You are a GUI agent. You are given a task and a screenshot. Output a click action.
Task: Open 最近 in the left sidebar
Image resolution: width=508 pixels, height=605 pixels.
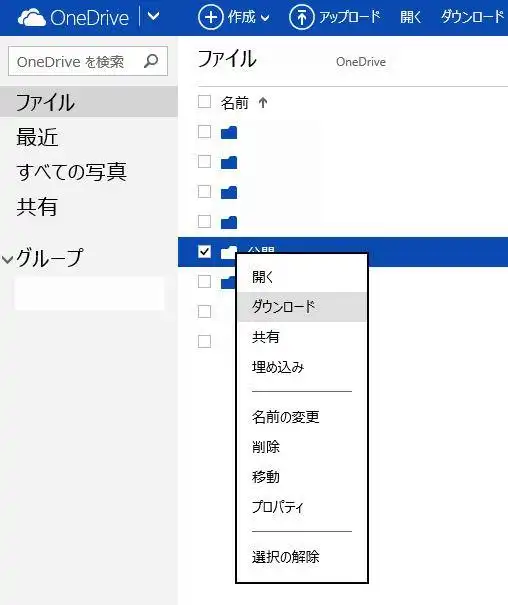(x=37, y=137)
